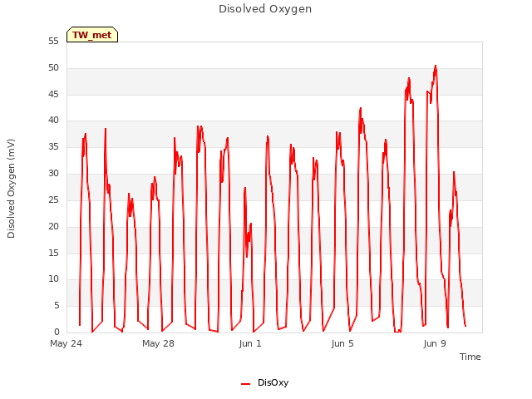Click the 'Jun 9' x-axis tick label

(435, 343)
